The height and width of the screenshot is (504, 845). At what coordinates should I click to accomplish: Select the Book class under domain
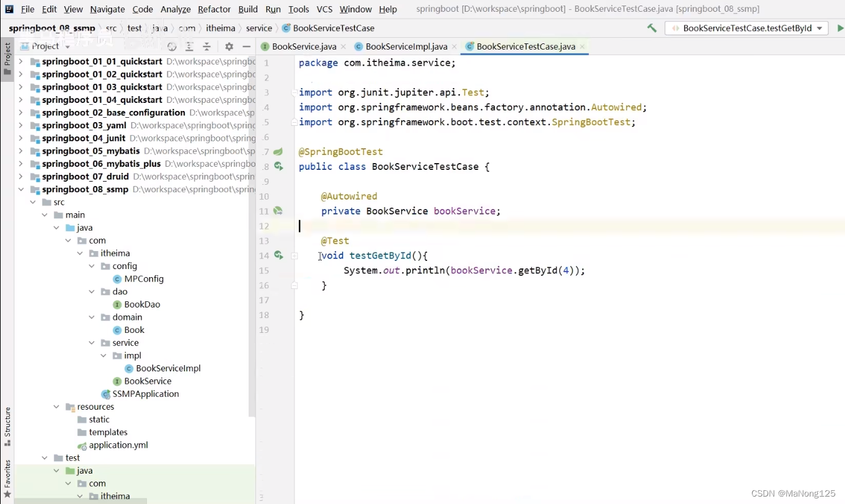(x=128, y=330)
